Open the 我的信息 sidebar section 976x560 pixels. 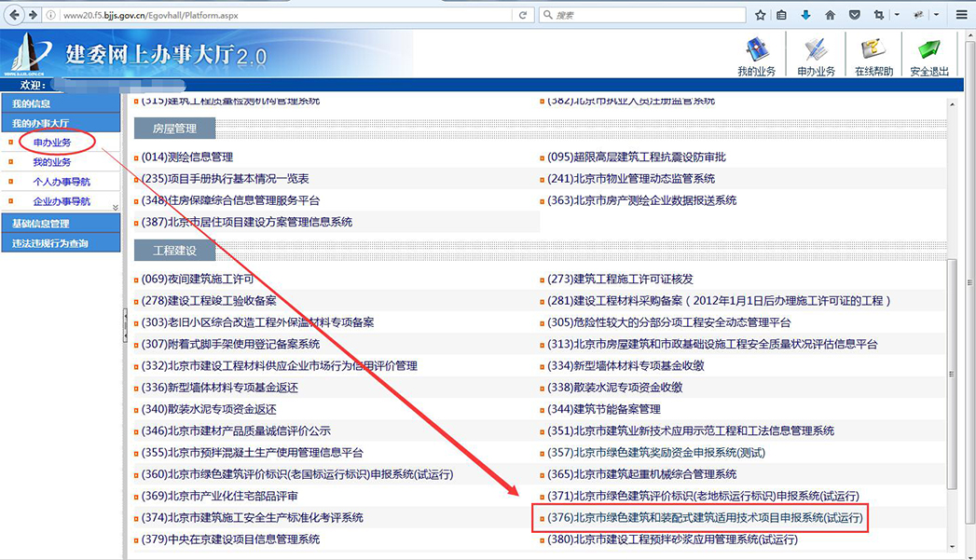(x=61, y=103)
